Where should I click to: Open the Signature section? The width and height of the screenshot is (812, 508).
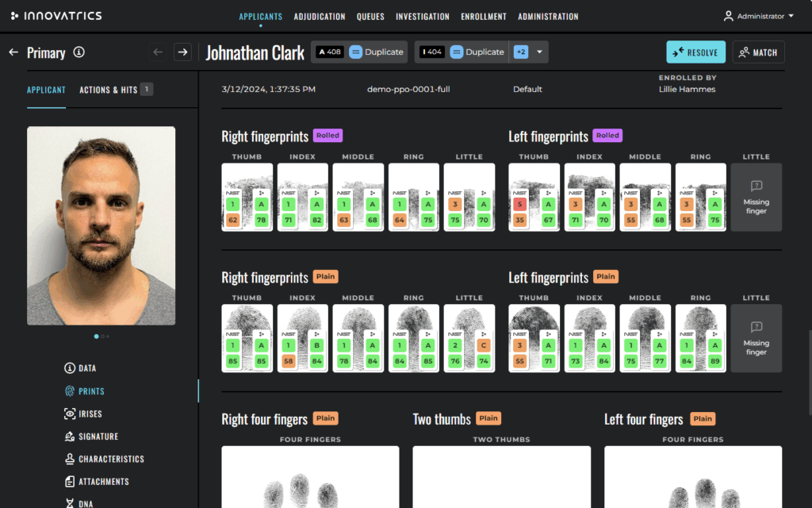(x=91, y=436)
